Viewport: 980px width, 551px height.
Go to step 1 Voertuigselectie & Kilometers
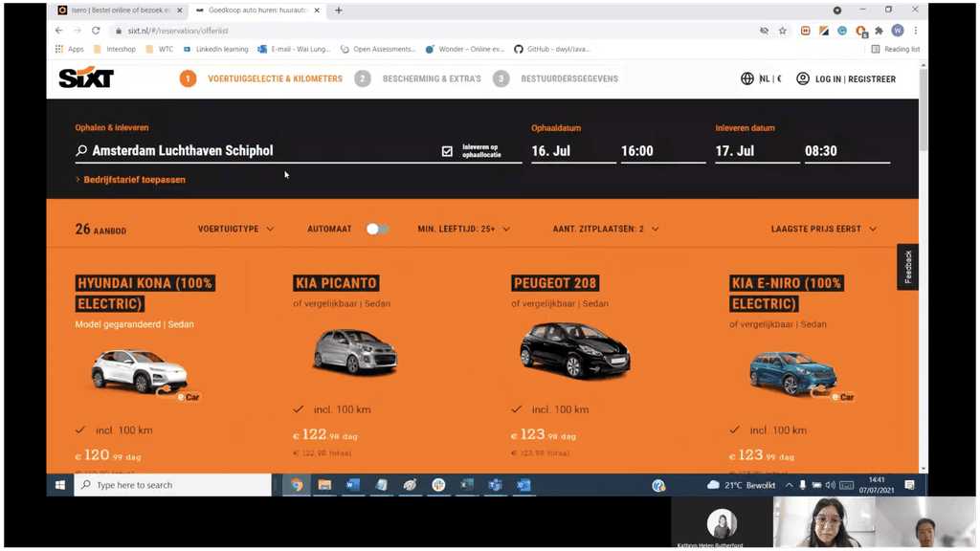261,78
